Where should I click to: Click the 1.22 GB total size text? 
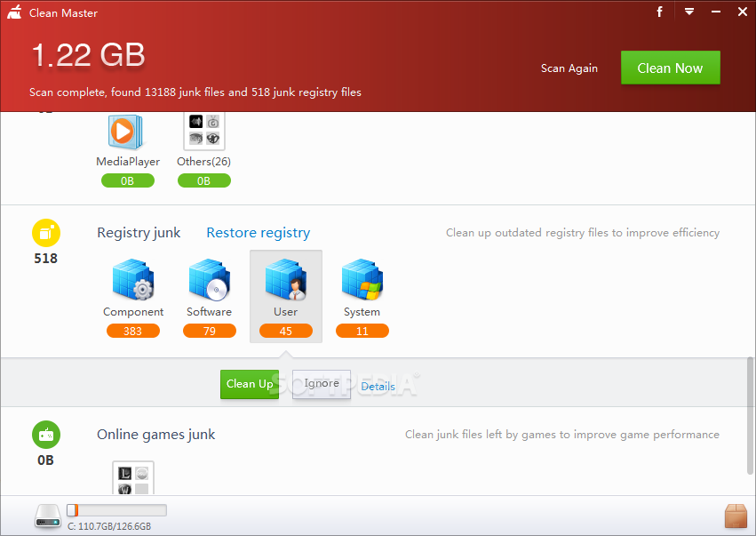88,54
